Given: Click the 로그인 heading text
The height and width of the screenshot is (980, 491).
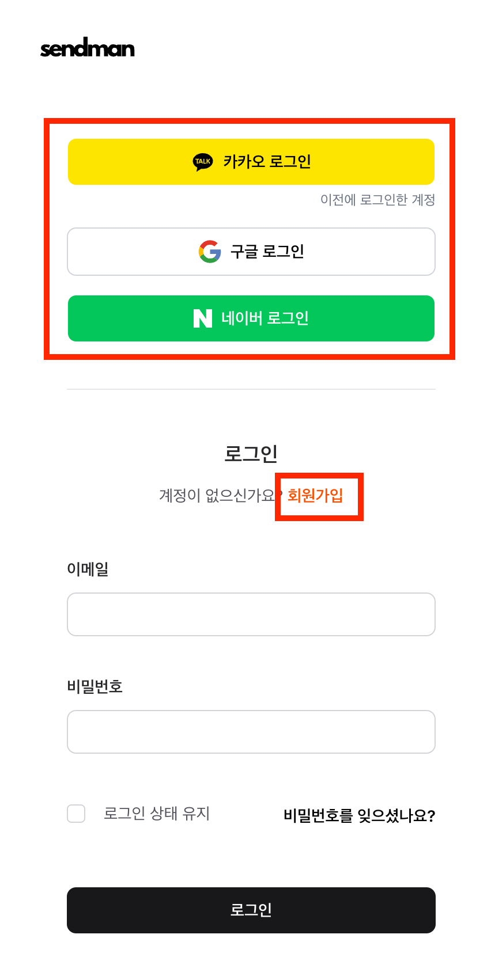Looking at the screenshot, I should [x=251, y=454].
